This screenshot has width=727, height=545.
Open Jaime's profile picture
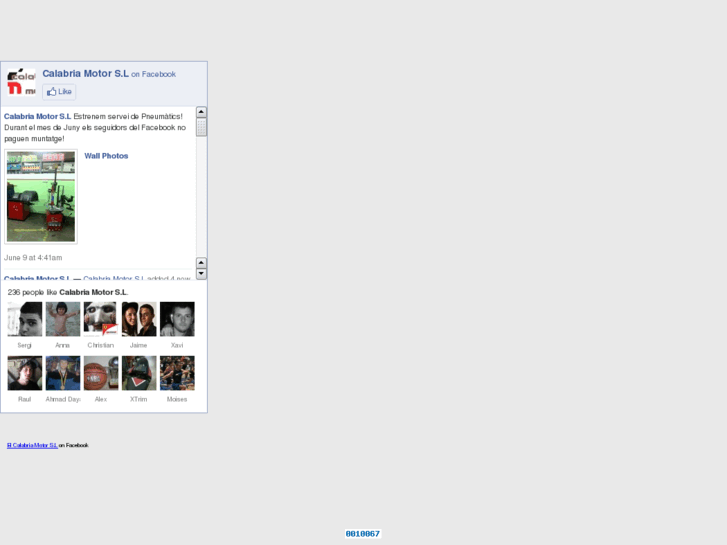(139, 319)
